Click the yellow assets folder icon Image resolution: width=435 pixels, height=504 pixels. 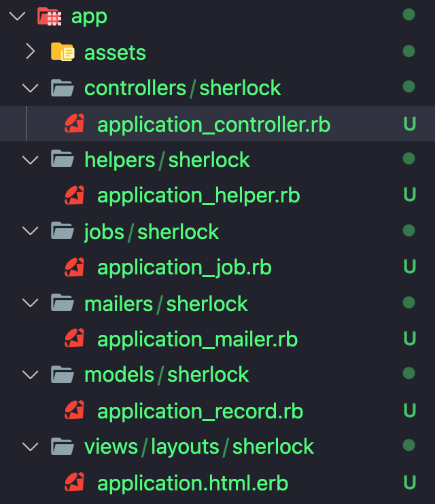click(x=63, y=52)
